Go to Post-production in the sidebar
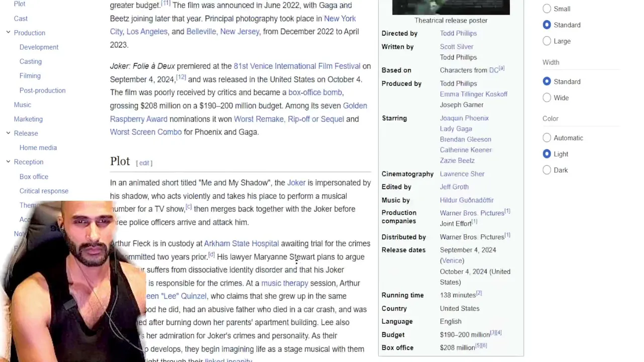The image size is (644, 362). (x=42, y=90)
